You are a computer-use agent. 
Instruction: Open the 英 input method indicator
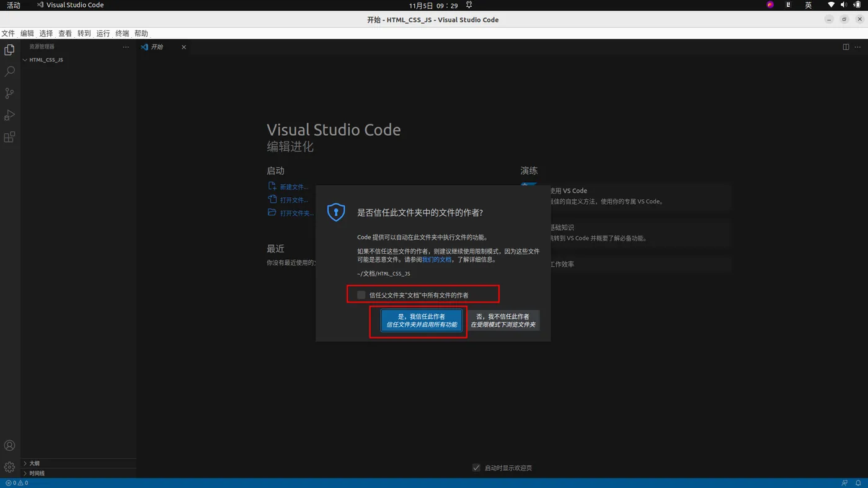[808, 5]
